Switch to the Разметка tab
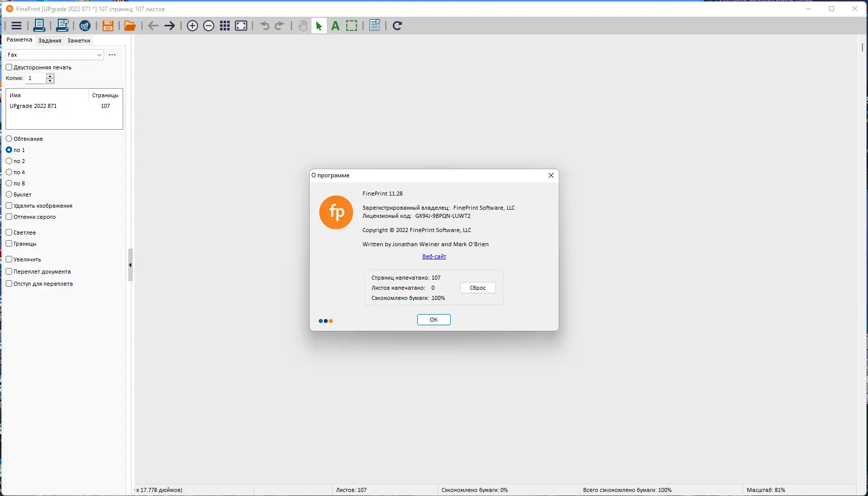Screen dimensions: 868x496 coord(19,40)
